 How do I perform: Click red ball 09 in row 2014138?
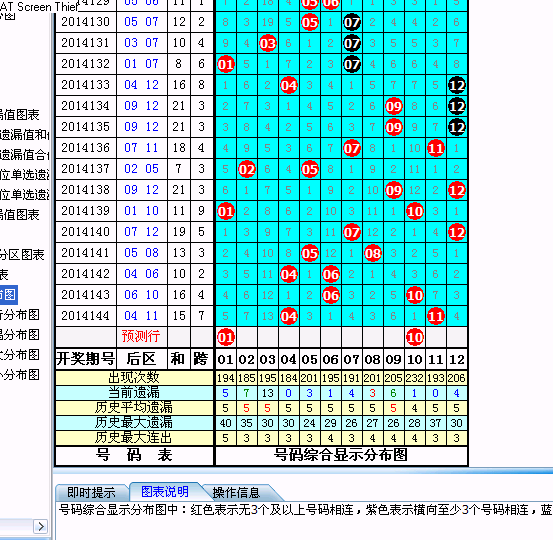click(x=394, y=190)
